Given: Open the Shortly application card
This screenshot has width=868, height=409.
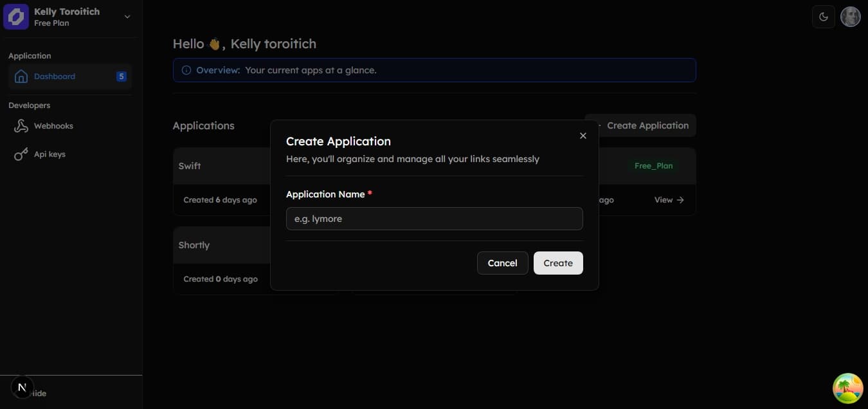Looking at the screenshot, I should (x=194, y=245).
